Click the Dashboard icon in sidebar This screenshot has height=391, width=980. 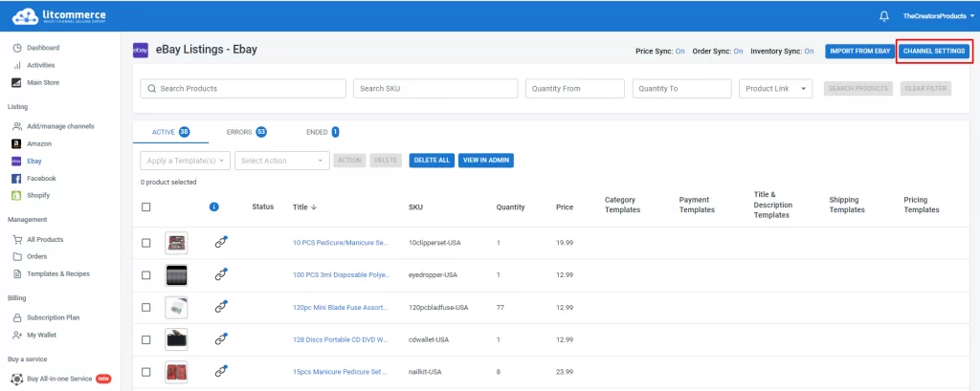click(17, 48)
